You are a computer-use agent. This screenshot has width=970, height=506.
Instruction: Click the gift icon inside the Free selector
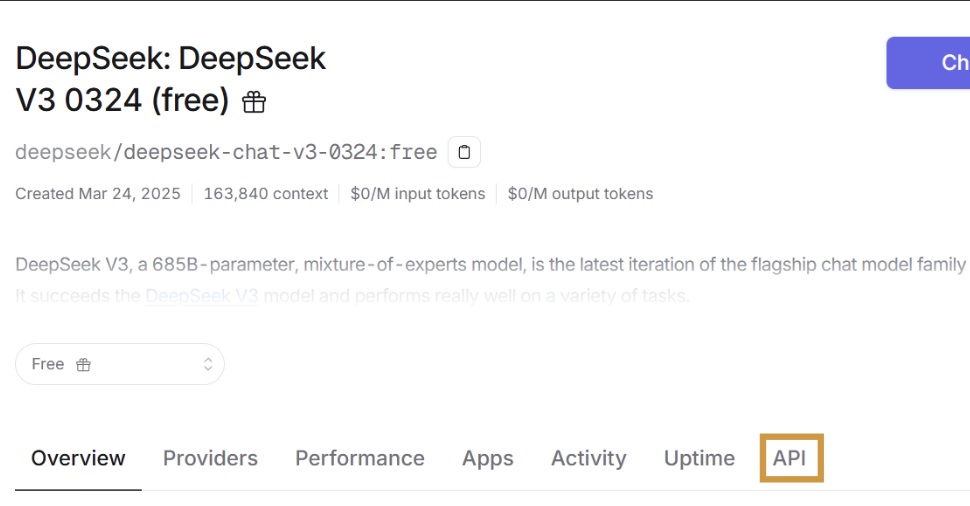point(84,365)
